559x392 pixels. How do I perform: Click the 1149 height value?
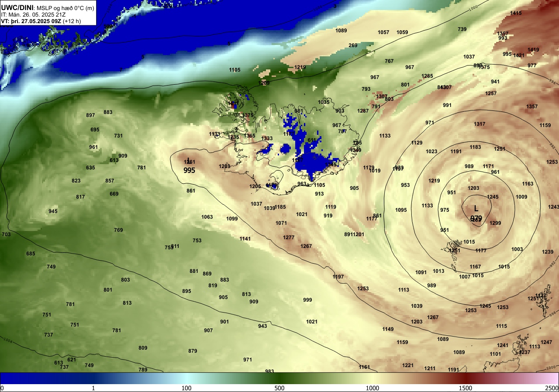coord(388,329)
